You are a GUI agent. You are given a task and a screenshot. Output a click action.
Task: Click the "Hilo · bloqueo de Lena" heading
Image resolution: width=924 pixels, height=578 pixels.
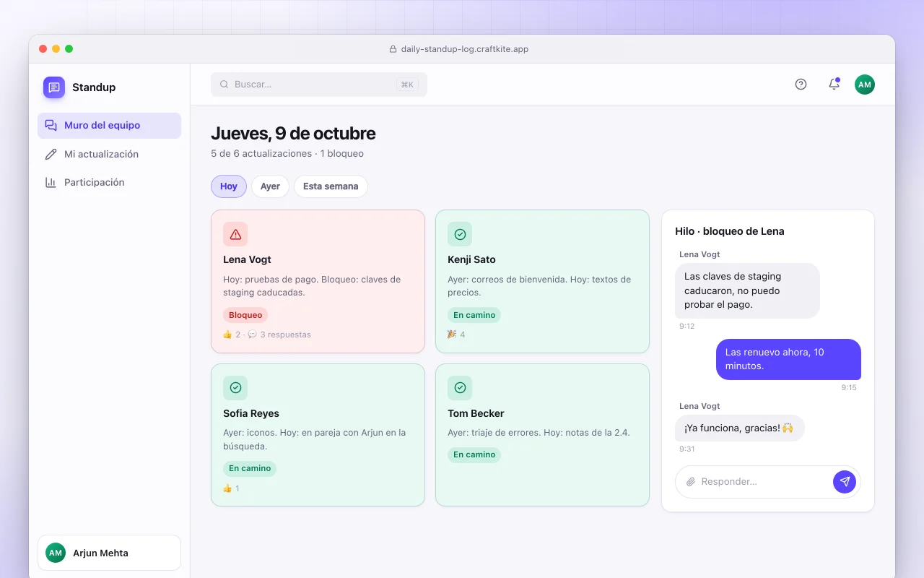tap(730, 231)
